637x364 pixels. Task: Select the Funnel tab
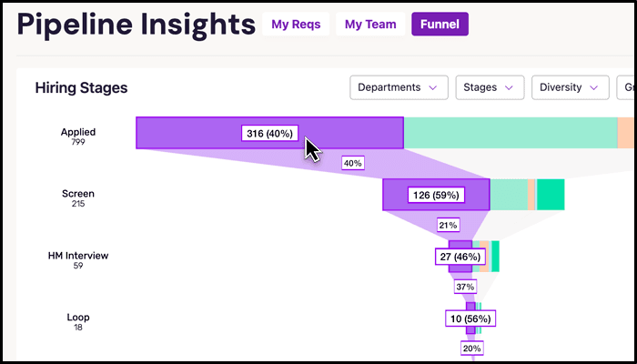pyautogui.click(x=440, y=25)
